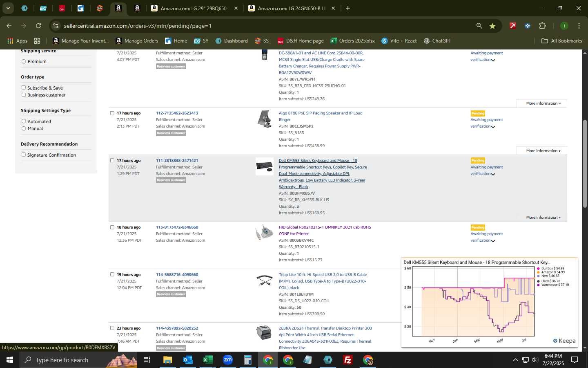The image size is (588, 368).
Task: Click the tab groups grid icon in bookmarks bar
Action: (x=37, y=41)
